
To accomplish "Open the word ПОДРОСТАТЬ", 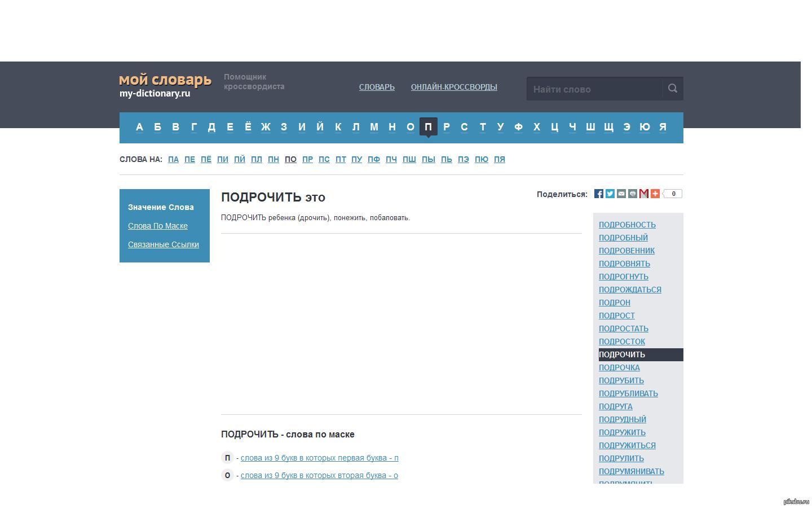I will (x=624, y=329).
